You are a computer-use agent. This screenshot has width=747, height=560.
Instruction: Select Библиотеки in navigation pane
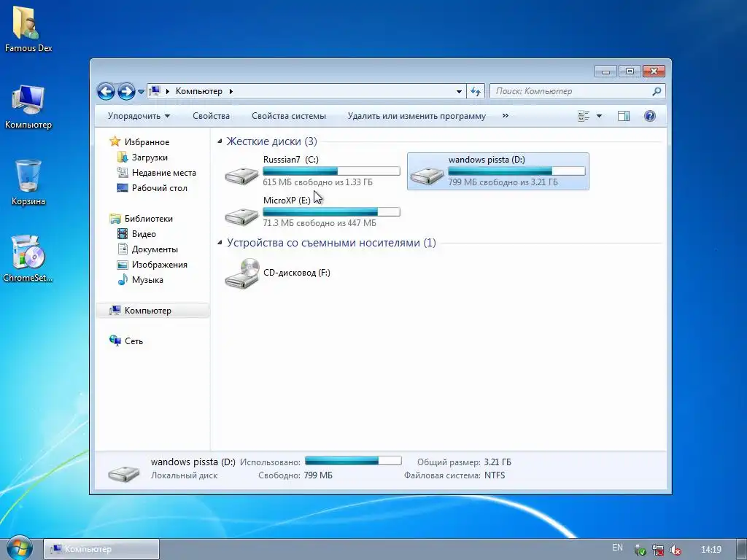tap(149, 219)
